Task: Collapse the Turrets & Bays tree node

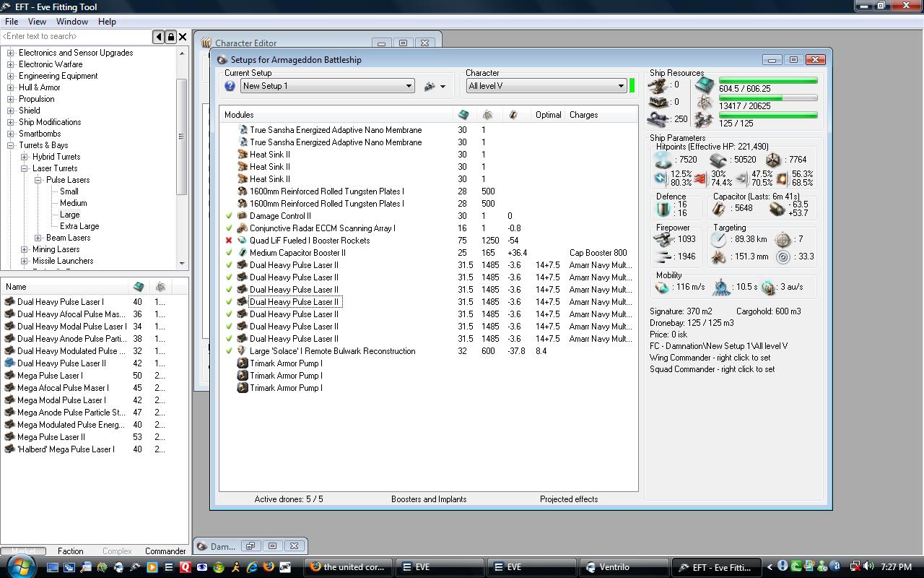Action: click(x=11, y=145)
